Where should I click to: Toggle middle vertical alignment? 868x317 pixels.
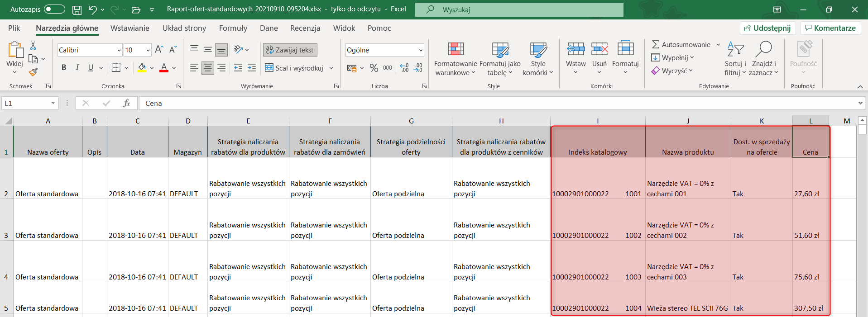[208, 49]
